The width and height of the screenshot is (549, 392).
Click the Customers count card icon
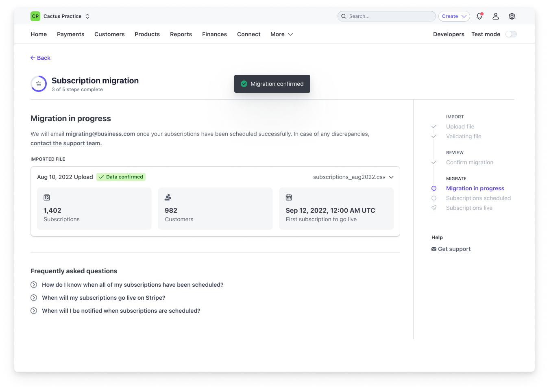click(x=168, y=197)
